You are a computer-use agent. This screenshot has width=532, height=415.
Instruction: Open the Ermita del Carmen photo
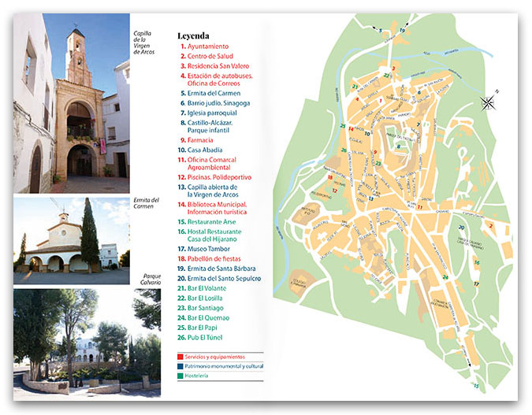(71, 240)
